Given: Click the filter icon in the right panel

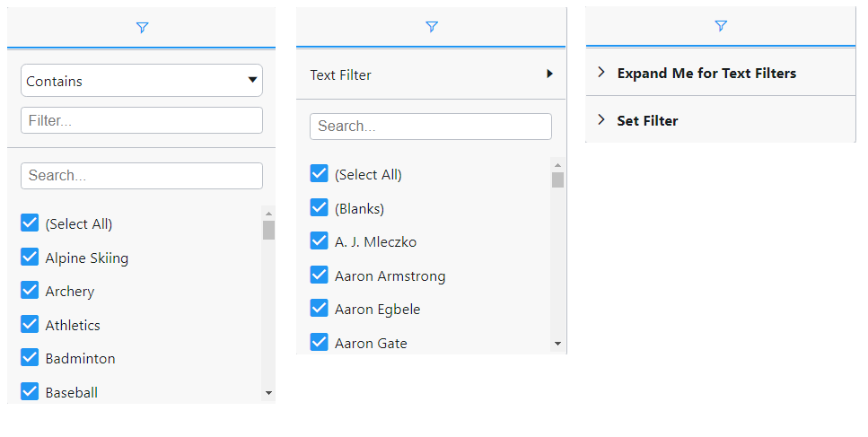Looking at the screenshot, I should (x=721, y=26).
